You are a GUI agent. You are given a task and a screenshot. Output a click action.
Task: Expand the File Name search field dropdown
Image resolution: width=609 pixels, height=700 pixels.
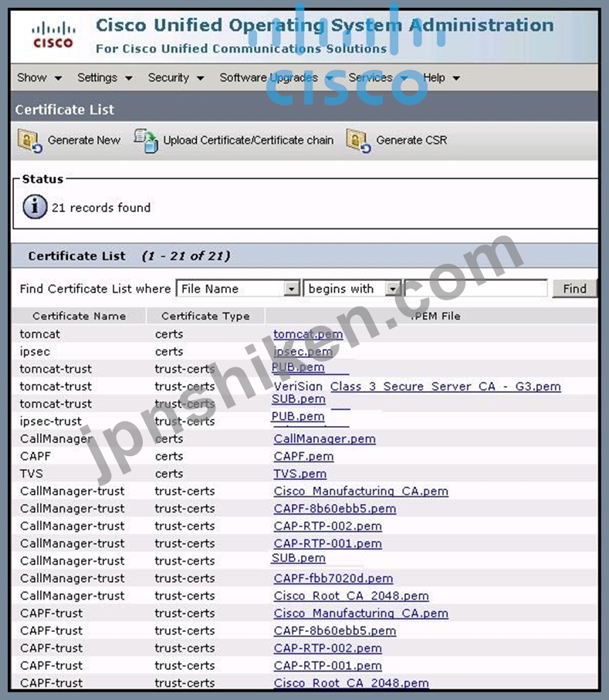click(x=291, y=289)
